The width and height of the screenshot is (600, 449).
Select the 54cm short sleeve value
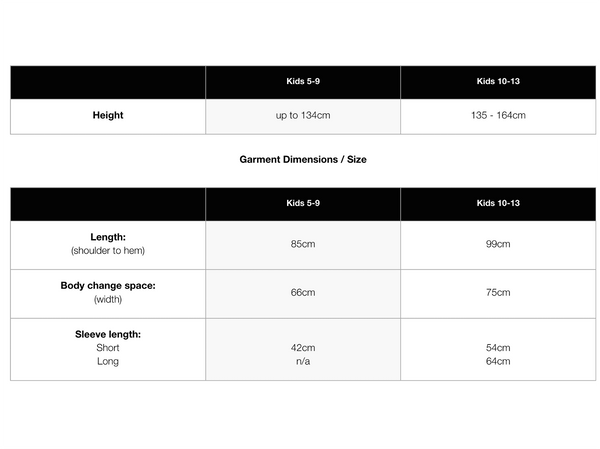(498, 348)
